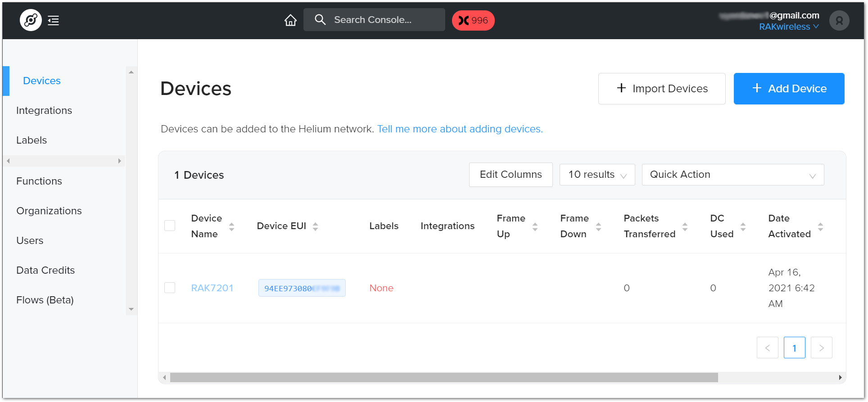Click the Helium logo icon

click(31, 20)
